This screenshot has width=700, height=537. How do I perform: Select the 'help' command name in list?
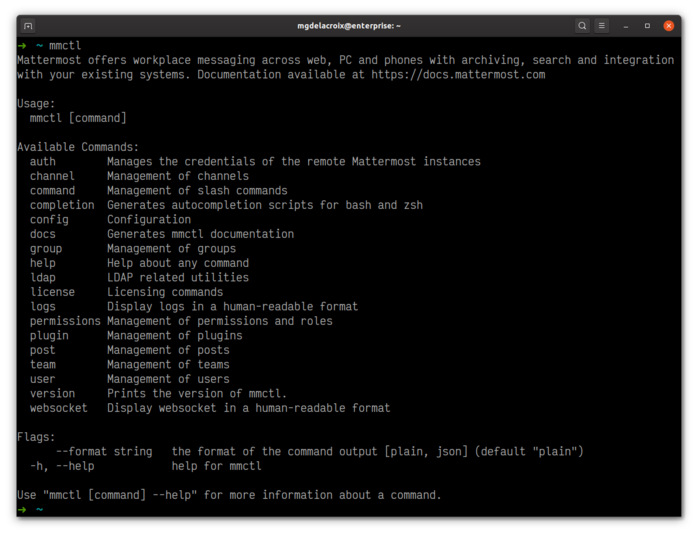43,263
